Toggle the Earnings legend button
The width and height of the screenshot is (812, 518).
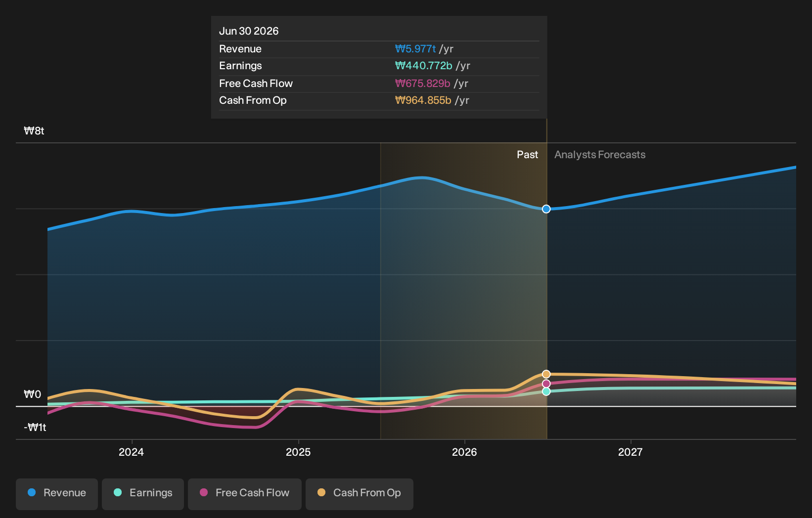[x=143, y=493]
